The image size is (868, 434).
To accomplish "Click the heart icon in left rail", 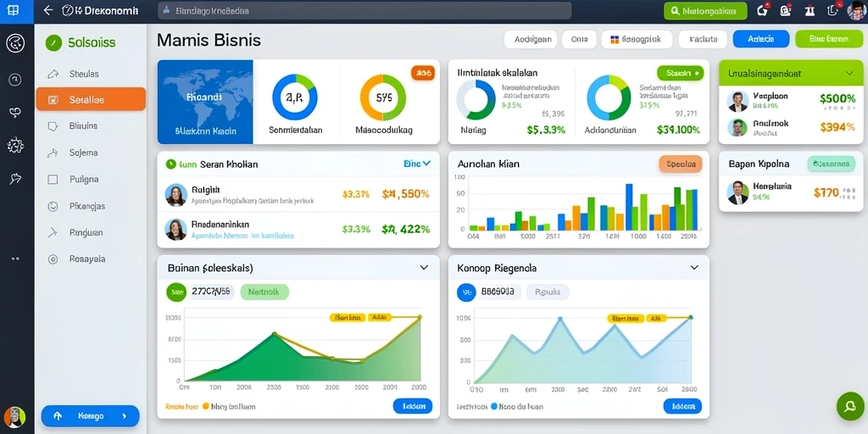I will 15,113.
